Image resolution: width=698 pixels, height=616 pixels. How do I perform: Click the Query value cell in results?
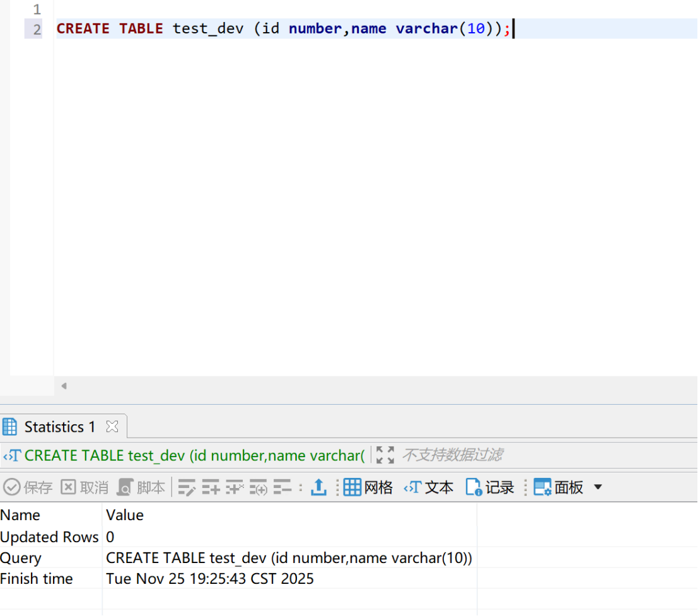pyautogui.click(x=289, y=558)
